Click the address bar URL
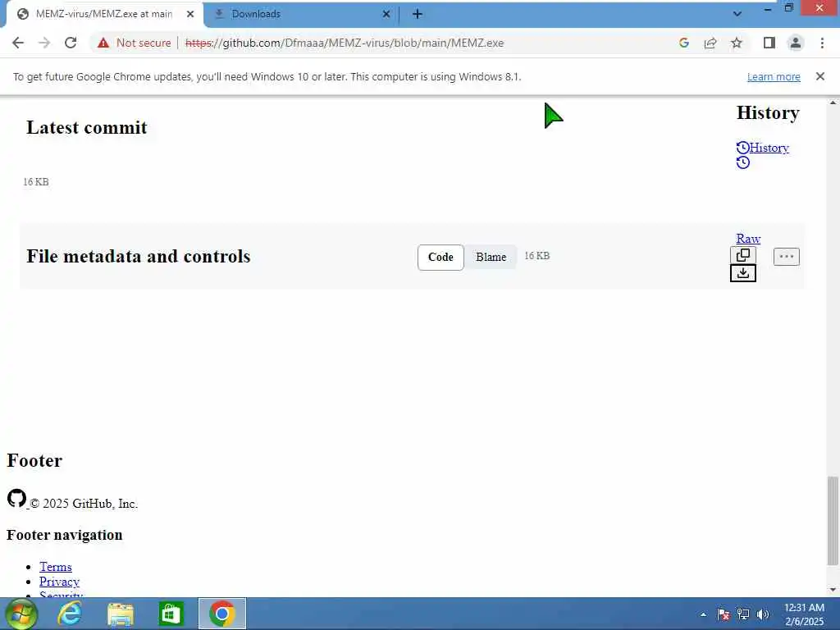This screenshot has width=840, height=630. click(x=344, y=43)
